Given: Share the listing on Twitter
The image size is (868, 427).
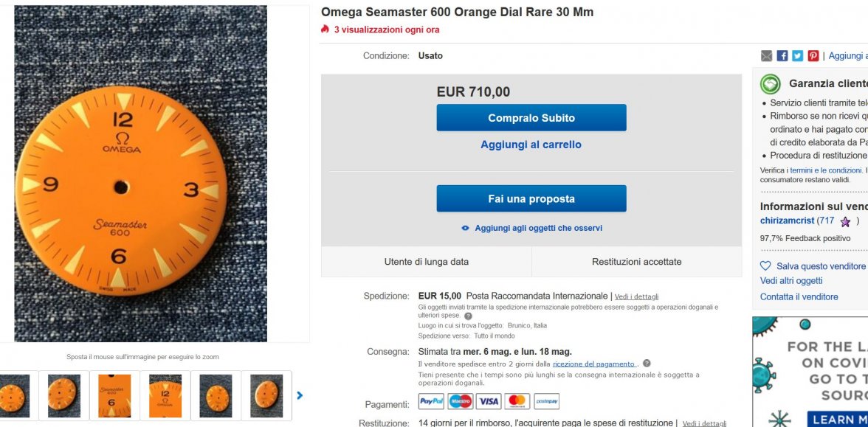Looking at the screenshot, I should pos(798,56).
